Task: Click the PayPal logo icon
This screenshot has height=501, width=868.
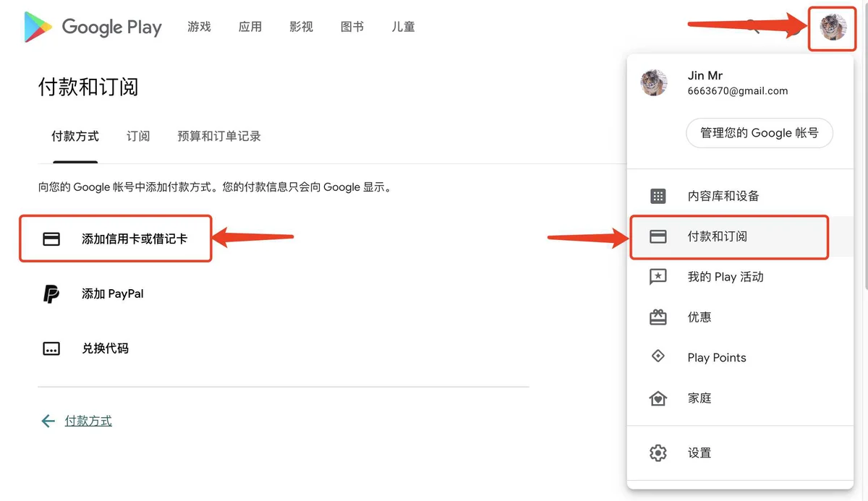Action: tap(51, 294)
